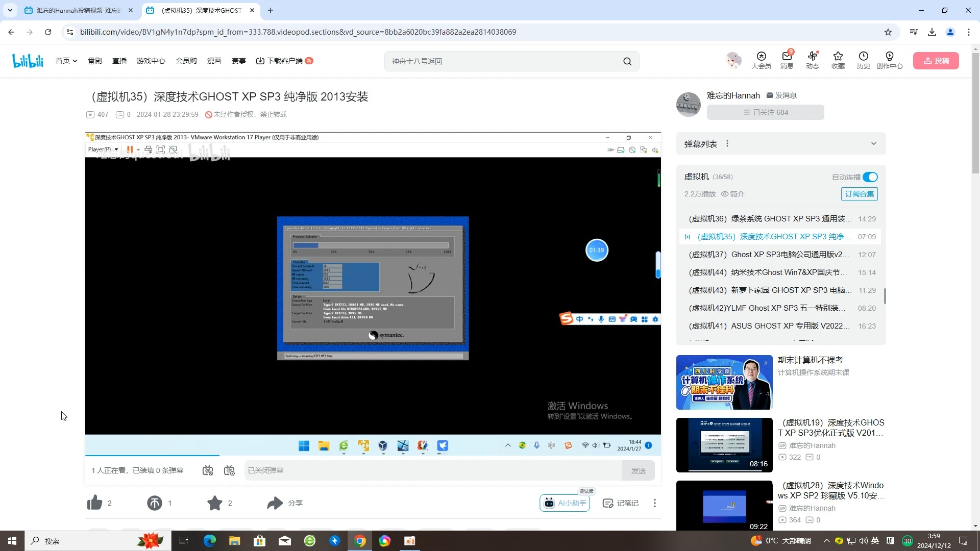
Task: Toggle danmaku display switch icon
Action: pos(208,470)
